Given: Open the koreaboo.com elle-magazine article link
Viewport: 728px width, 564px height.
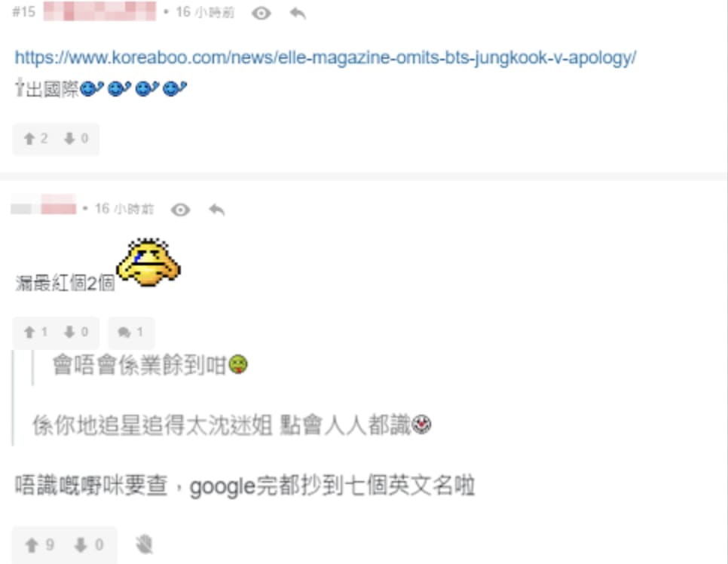Looking at the screenshot, I should tap(325, 57).
